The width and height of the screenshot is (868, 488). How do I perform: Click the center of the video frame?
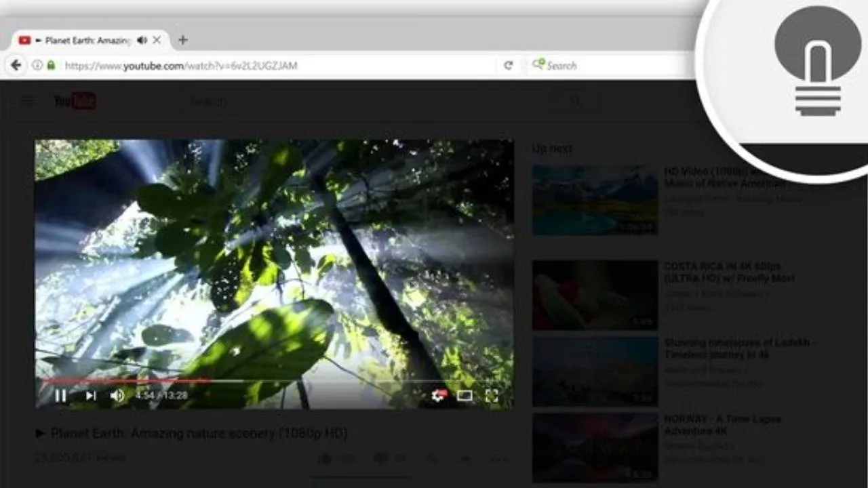click(x=274, y=274)
